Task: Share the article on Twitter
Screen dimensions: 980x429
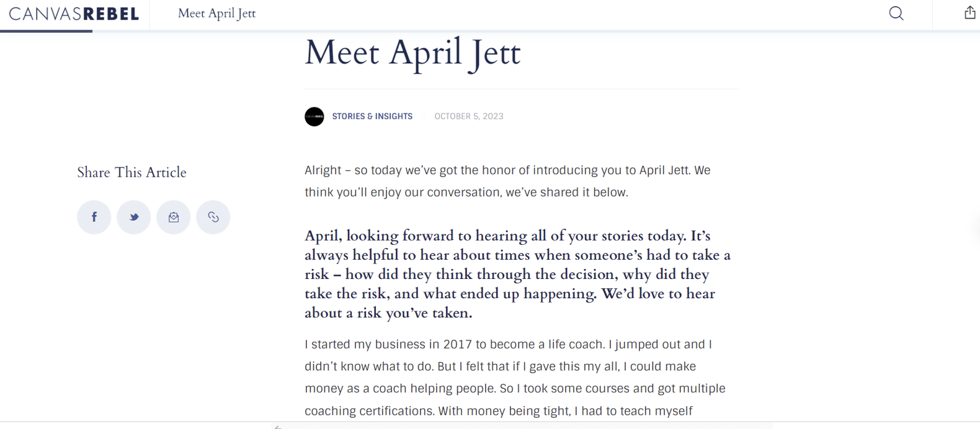Action: click(134, 217)
